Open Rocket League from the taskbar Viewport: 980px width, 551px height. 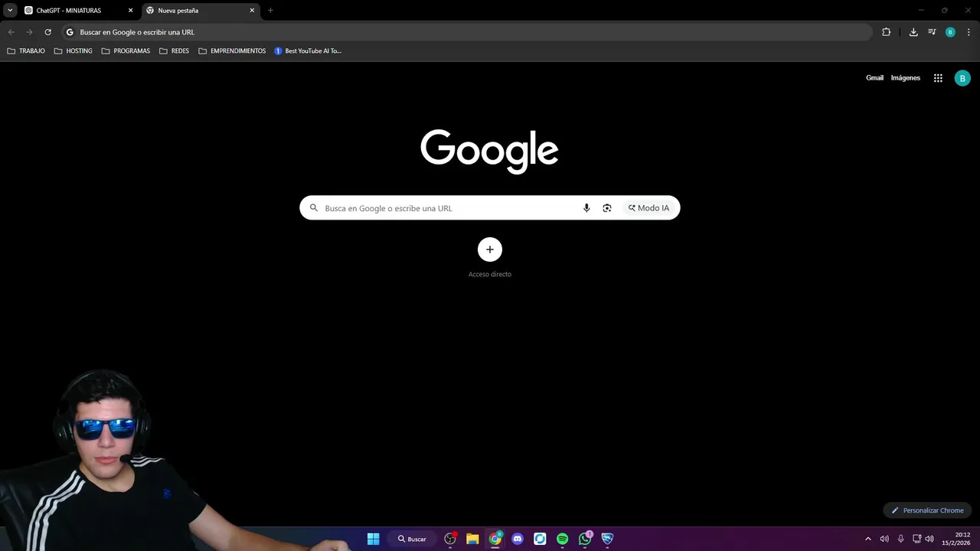607,539
